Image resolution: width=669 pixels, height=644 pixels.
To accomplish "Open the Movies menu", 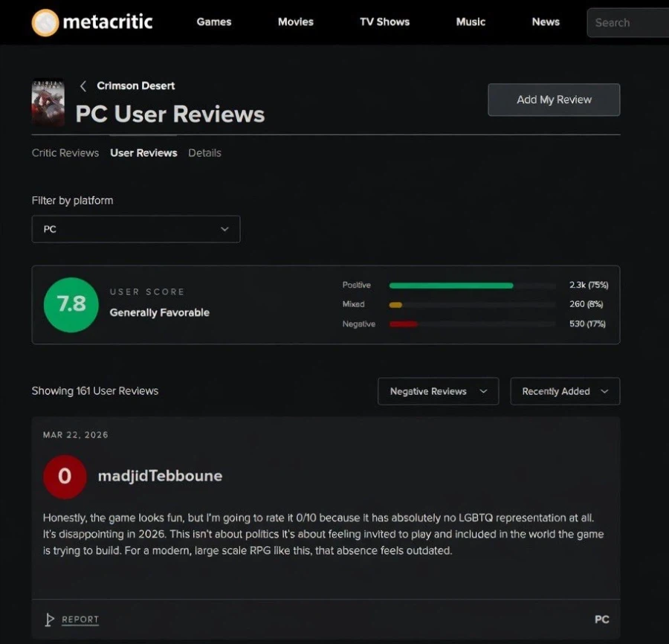I will (296, 22).
